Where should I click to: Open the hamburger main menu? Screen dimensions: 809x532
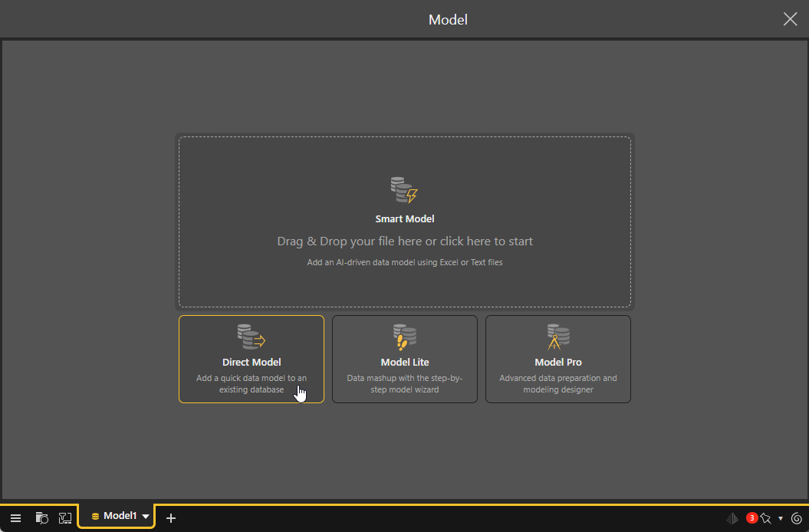pos(15,518)
